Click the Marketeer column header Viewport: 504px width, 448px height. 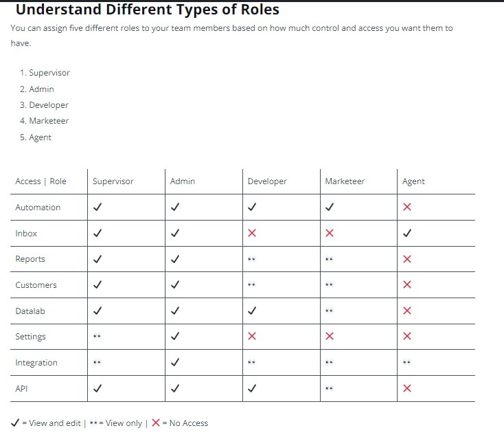(x=345, y=181)
